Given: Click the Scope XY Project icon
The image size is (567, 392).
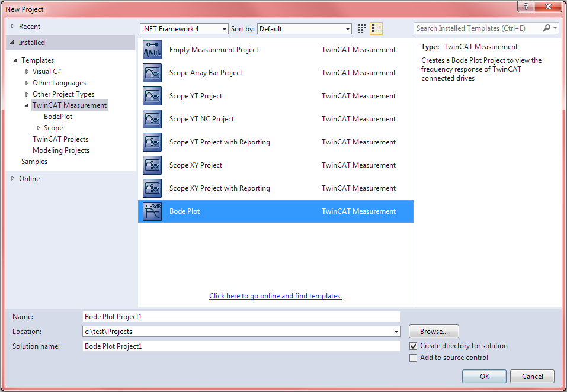Looking at the screenshot, I should pos(152,165).
